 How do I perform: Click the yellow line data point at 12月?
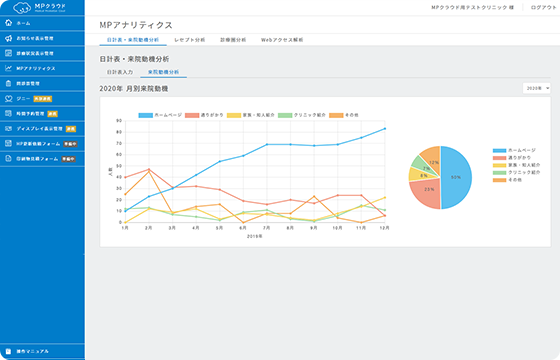tap(385, 198)
